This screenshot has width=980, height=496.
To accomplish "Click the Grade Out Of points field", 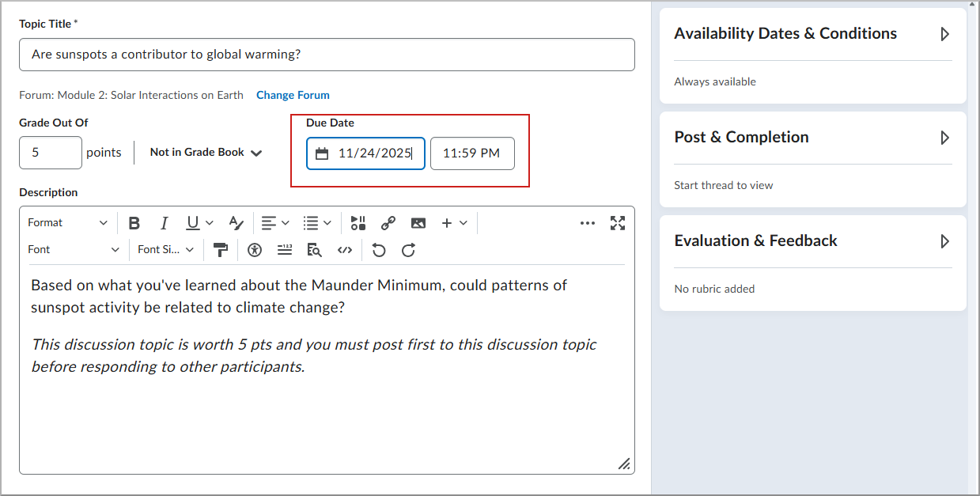I will click(x=50, y=151).
